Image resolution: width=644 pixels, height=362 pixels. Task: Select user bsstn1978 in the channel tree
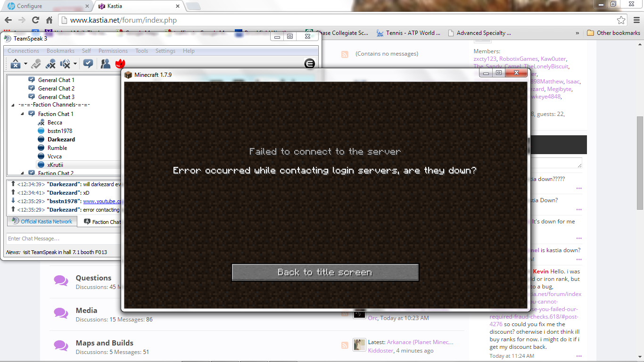pyautogui.click(x=60, y=131)
